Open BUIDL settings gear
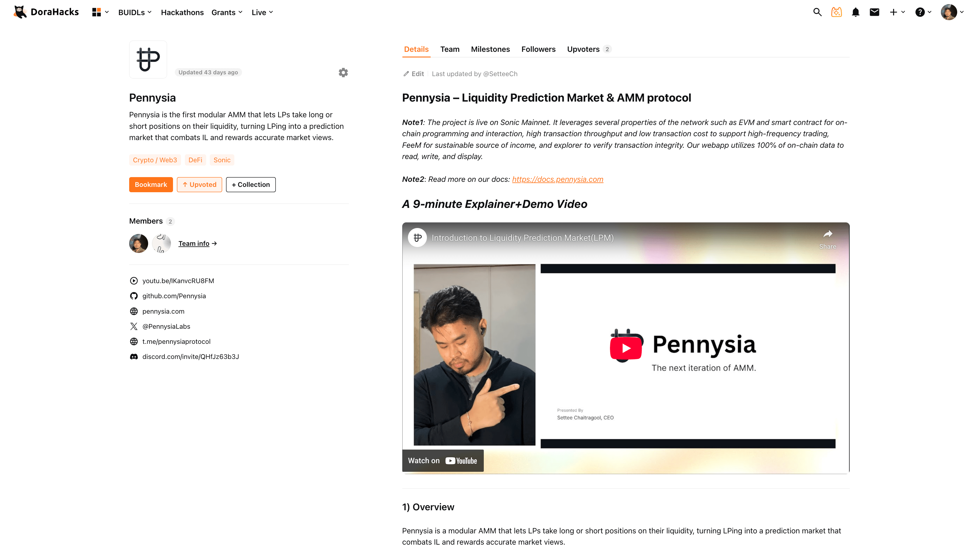This screenshot has height=555, width=980. pos(343,73)
